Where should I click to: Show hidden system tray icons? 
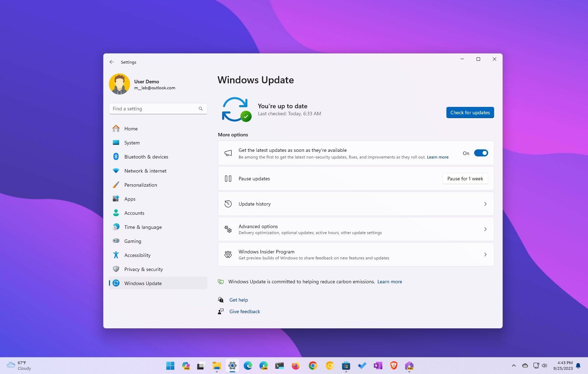click(x=513, y=366)
